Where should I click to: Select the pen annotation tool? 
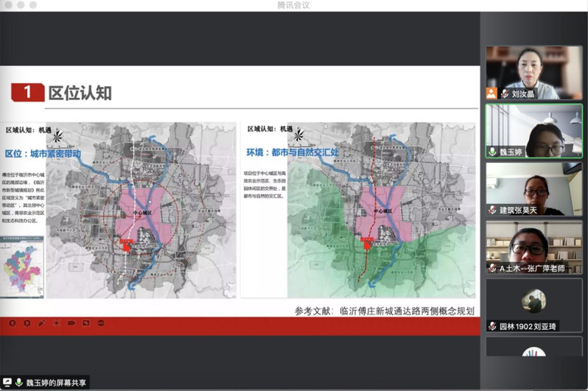[x=41, y=323]
